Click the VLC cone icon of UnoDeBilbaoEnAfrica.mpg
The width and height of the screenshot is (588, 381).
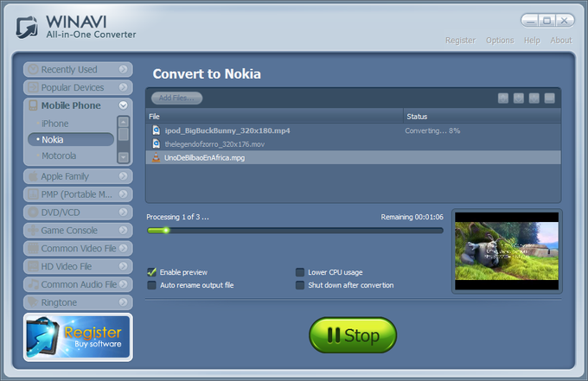156,157
